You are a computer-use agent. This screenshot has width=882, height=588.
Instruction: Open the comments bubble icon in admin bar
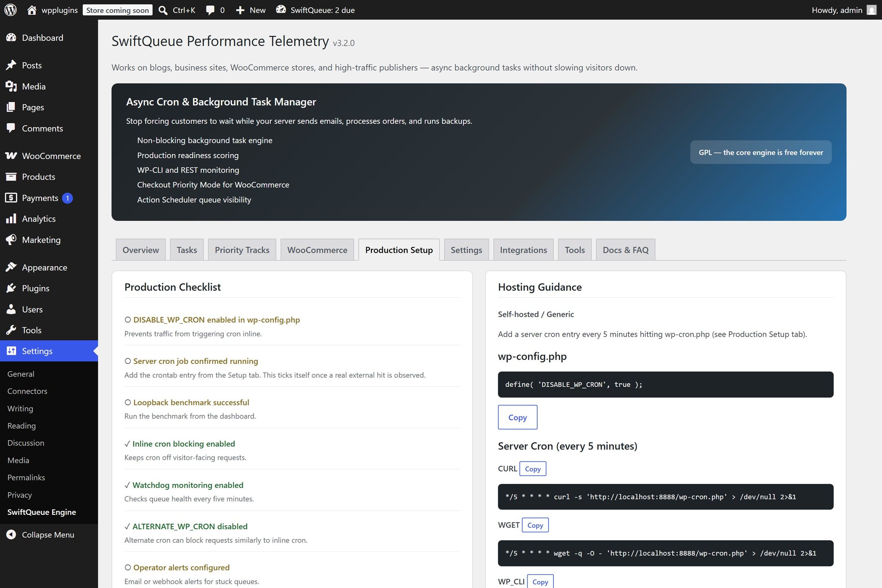coord(210,10)
